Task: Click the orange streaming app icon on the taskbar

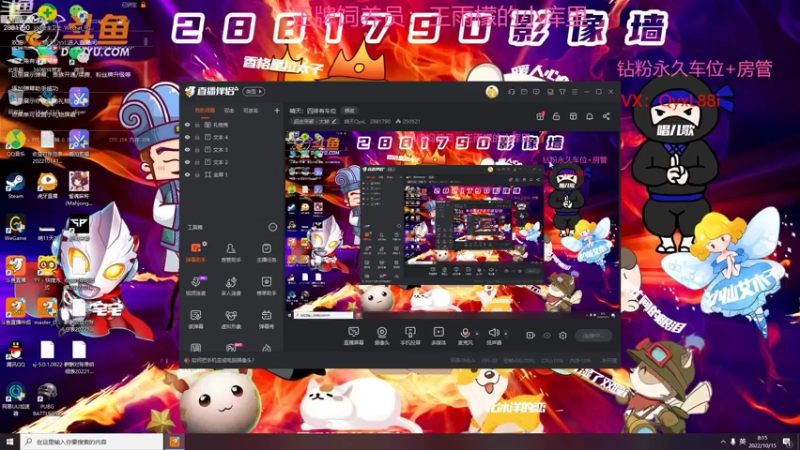Action: (174, 441)
